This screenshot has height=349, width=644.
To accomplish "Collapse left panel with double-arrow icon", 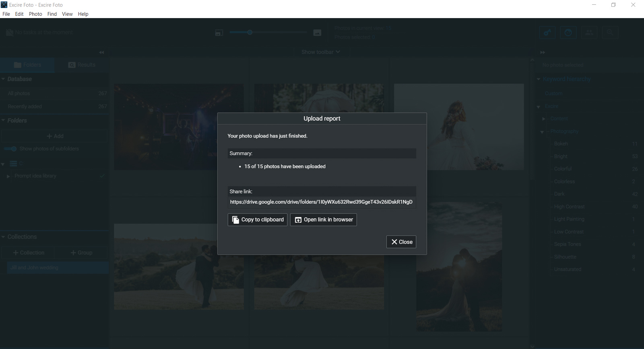I will click(x=101, y=52).
